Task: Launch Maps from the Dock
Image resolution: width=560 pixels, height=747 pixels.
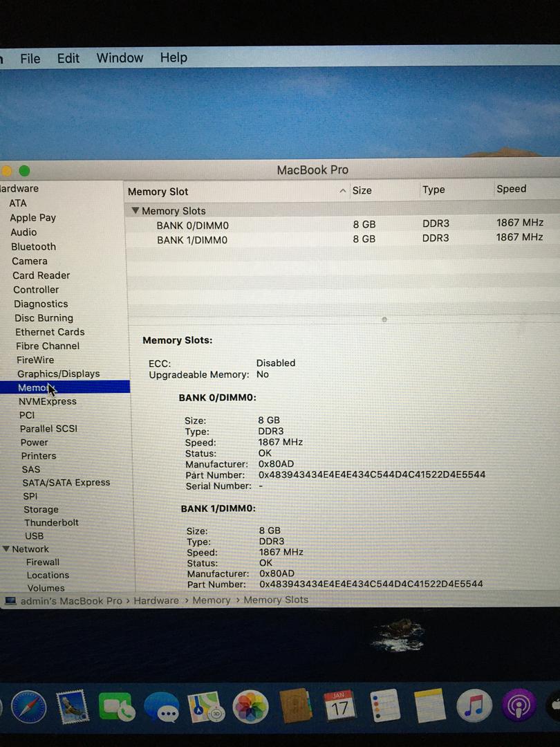Action: coord(206,707)
